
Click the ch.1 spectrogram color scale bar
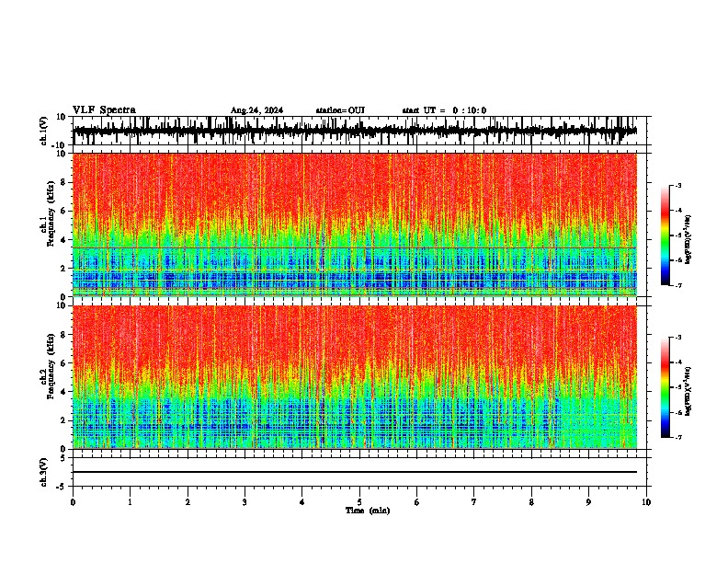pyautogui.click(x=665, y=236)
